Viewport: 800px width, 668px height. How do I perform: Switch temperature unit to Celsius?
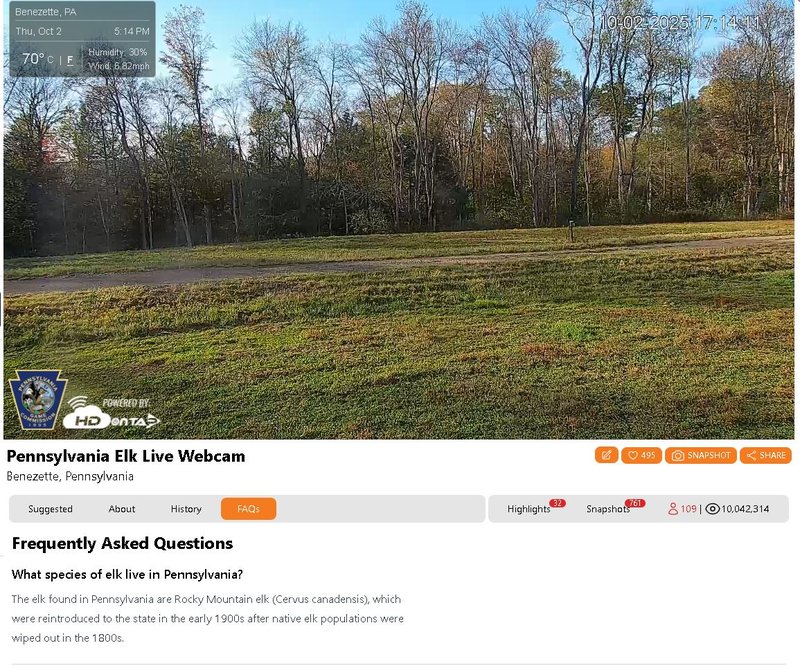(x=50, y=60)
